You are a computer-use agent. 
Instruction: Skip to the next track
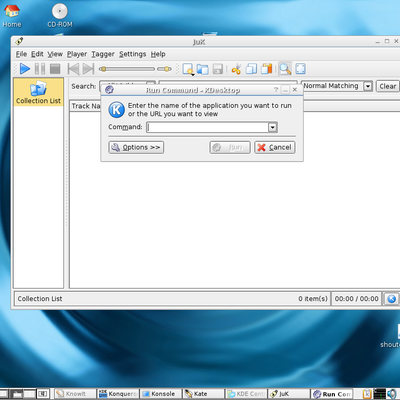(88, 69)
